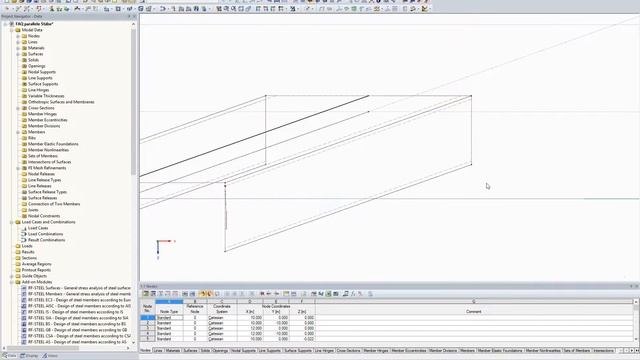Select Member Hinges in navigator tree
This screenshot has width=640, height=360.
(x=42, y=114)
